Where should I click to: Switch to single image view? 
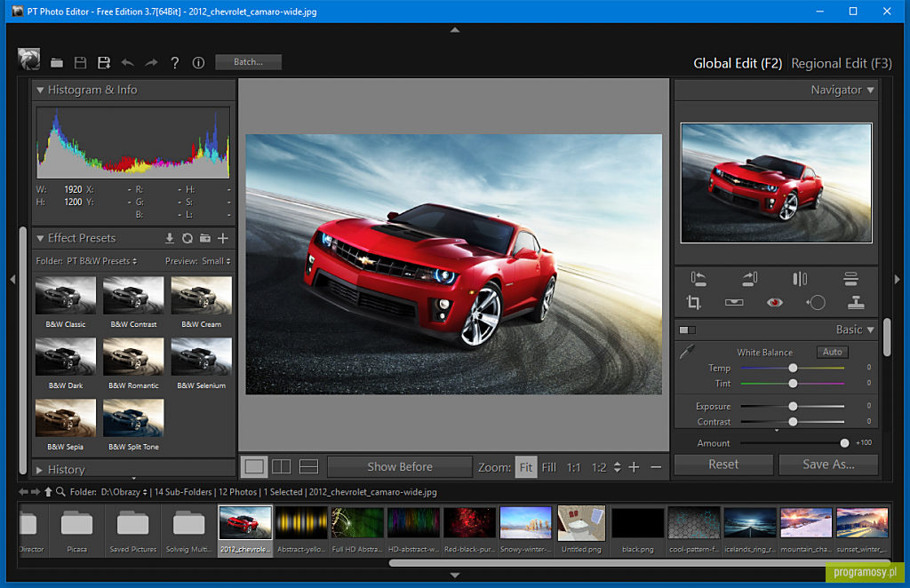point(254,467)
